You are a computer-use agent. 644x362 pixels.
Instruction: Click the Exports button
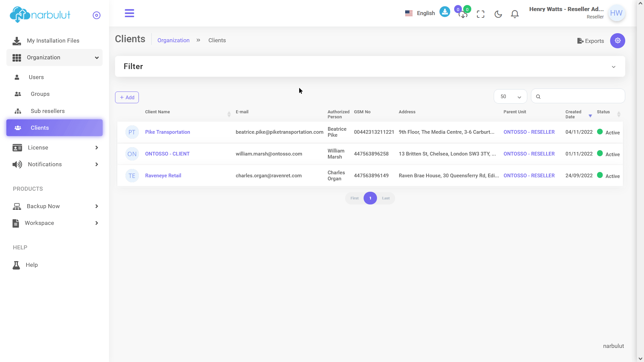[x=590, y=41]
